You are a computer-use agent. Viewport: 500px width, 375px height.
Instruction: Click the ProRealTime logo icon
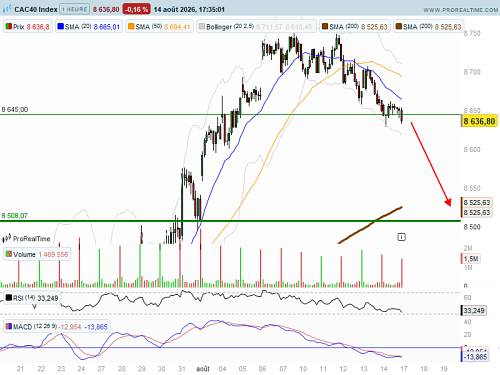(x=7, y=238)
